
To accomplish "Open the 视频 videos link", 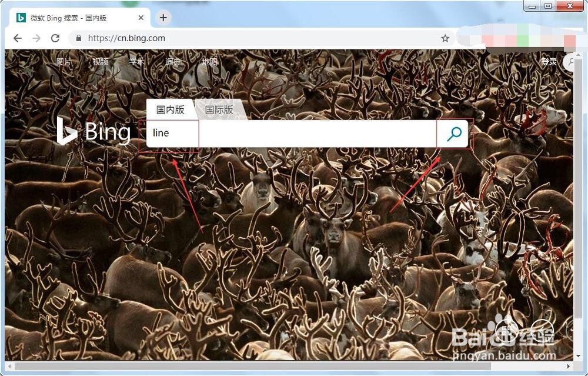I will (100, 62).
